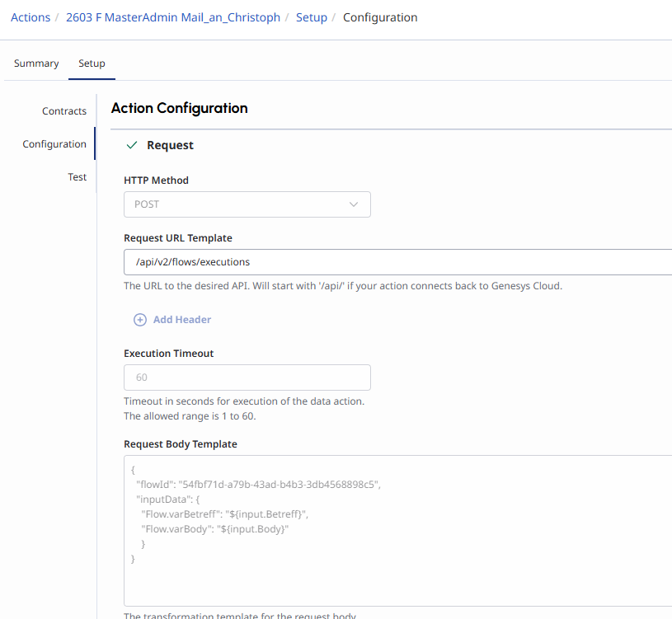Viewport: 672px width, 619px height.
Task: Navigate to the Actions breadcrumb link
Action: (31, 17)
